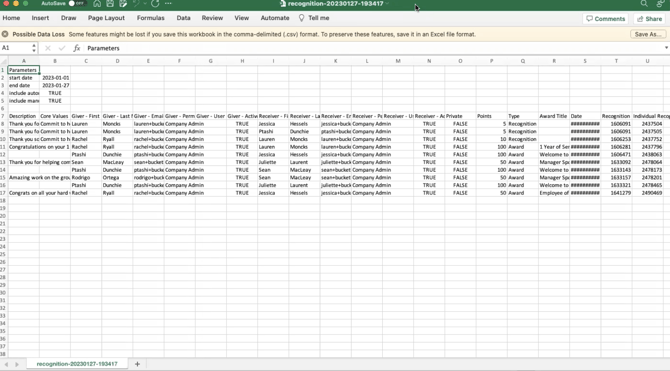The width and height of the screenshot is (670, 371).
Task: Select the recognition-20230127-193417 sheet tab
Action: [77, 364]
